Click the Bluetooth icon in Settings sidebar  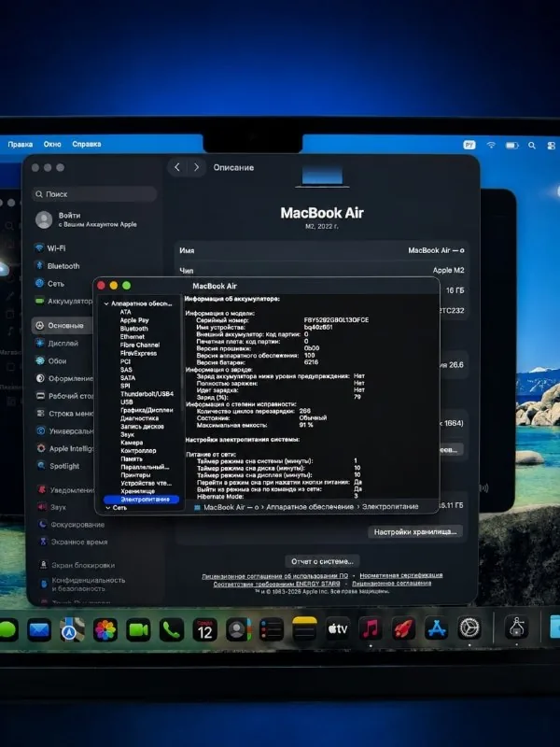[x=39, y=265]
